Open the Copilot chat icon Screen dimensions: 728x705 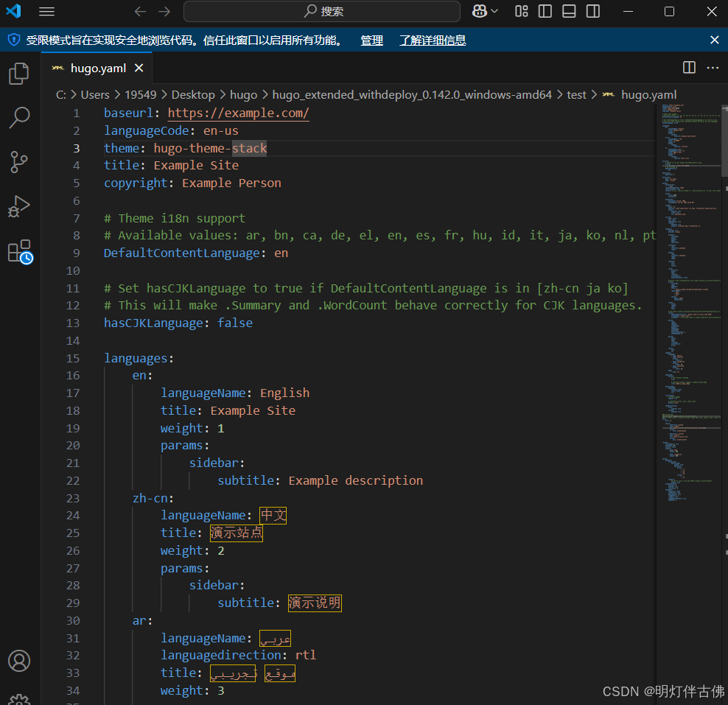point(479,11)
